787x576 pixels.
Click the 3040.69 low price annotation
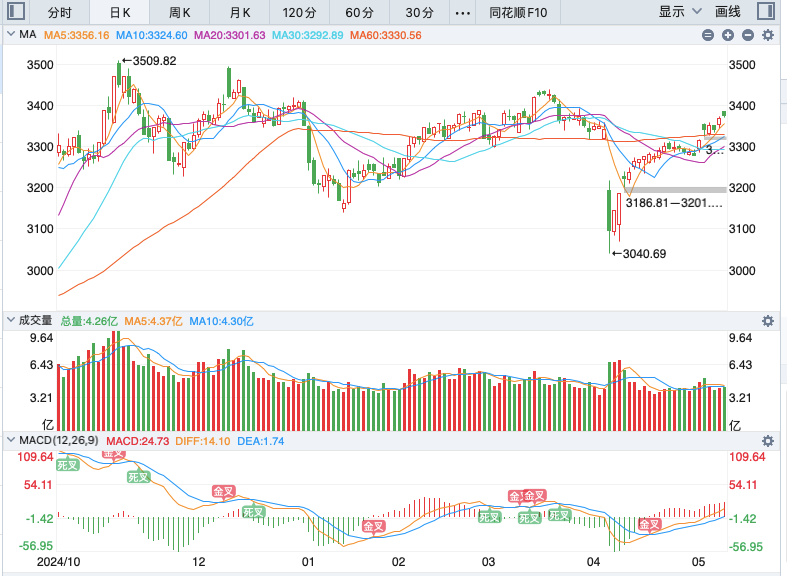pyautogui.click(x=639, y=253)
